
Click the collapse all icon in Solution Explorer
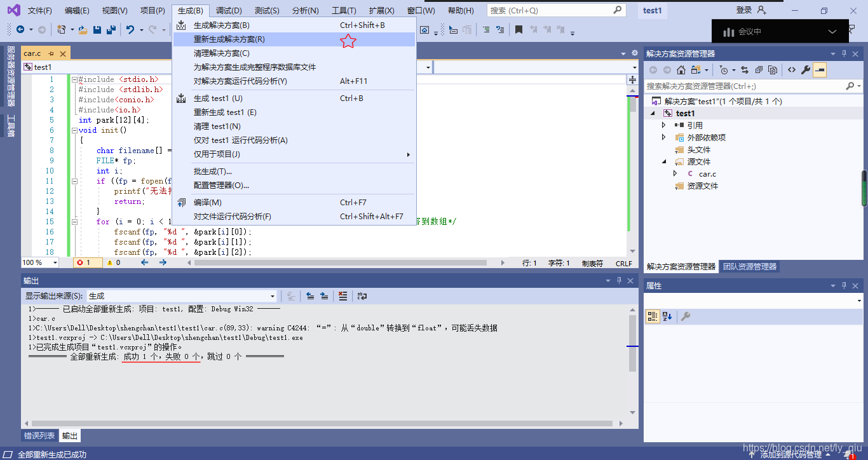point(758,70)
